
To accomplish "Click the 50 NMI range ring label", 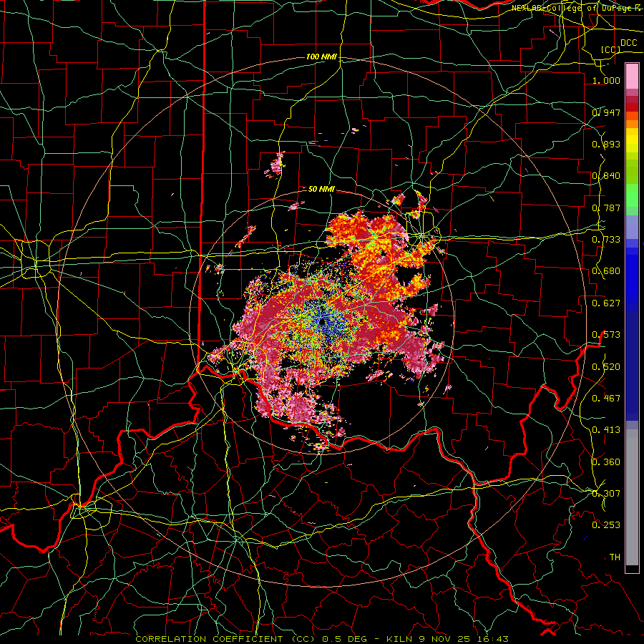I will coord(321,189).
